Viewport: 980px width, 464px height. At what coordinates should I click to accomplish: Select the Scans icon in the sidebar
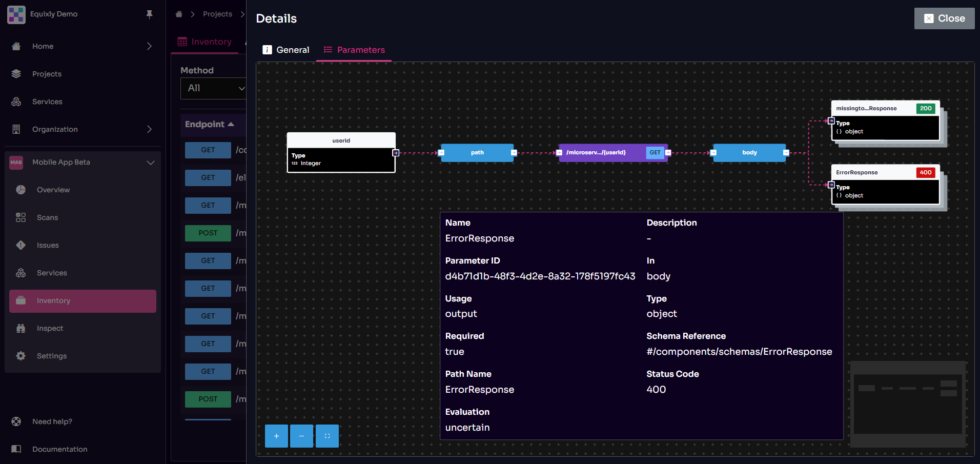[21, 217]
